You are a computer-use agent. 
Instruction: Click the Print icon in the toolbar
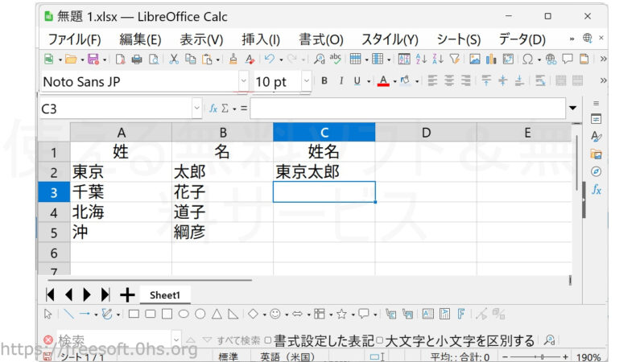coord(137,59)
